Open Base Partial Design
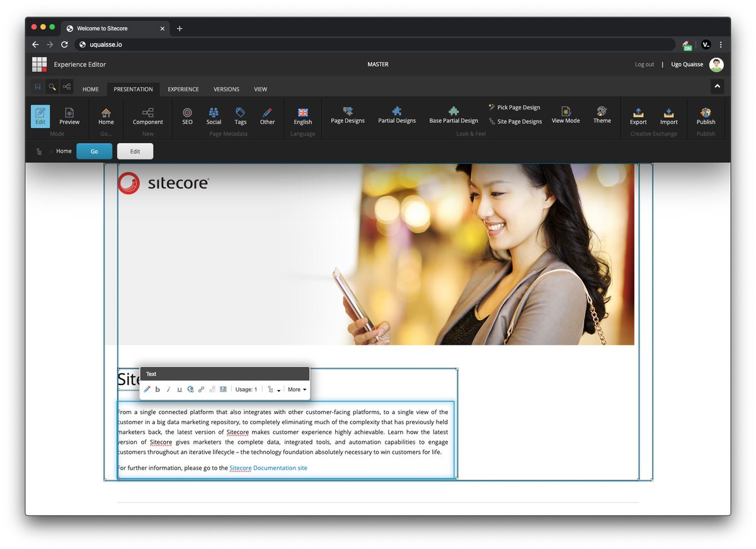The width and height of the screenshot is (756, 549). tap(454, 115)
